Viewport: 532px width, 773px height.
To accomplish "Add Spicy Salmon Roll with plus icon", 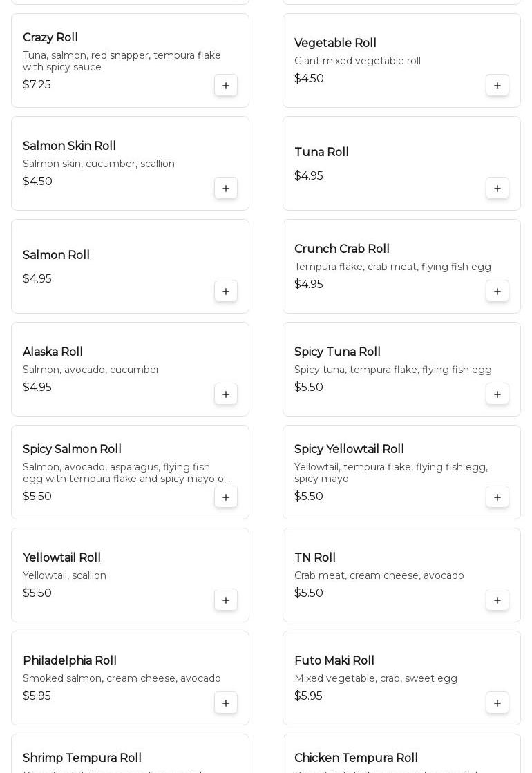I will [x=226, y=497].
